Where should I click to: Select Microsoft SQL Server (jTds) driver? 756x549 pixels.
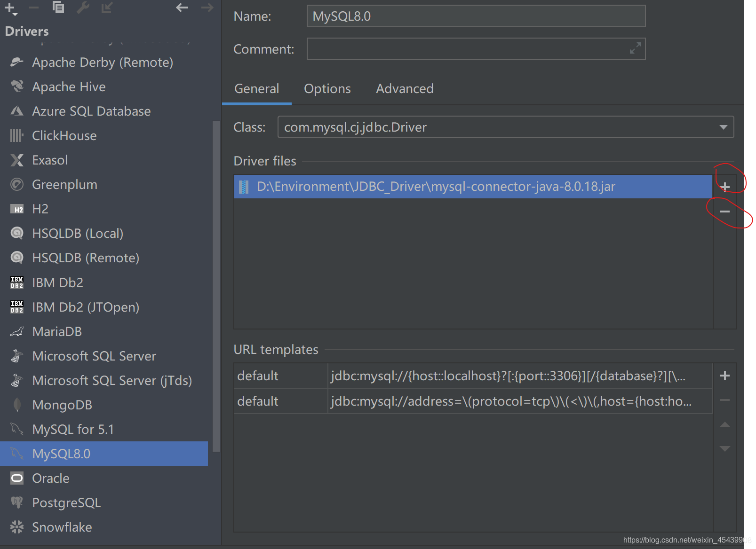pyautogui.click(x=104, y=380)
